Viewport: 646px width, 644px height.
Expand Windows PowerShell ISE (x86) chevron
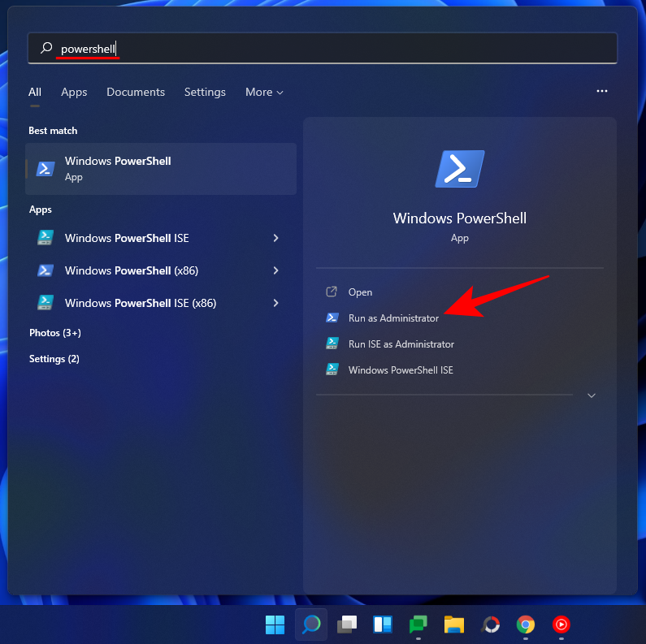coord(275,303)
